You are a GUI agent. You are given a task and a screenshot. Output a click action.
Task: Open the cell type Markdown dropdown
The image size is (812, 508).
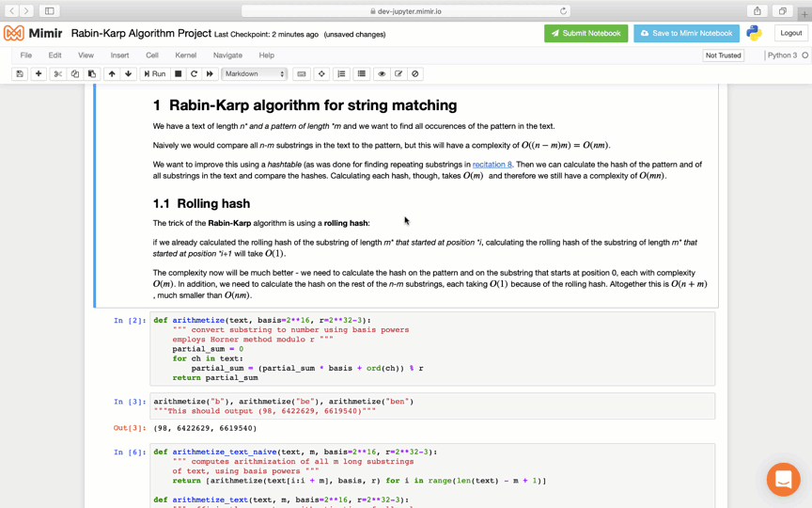[x=255, y=73]
